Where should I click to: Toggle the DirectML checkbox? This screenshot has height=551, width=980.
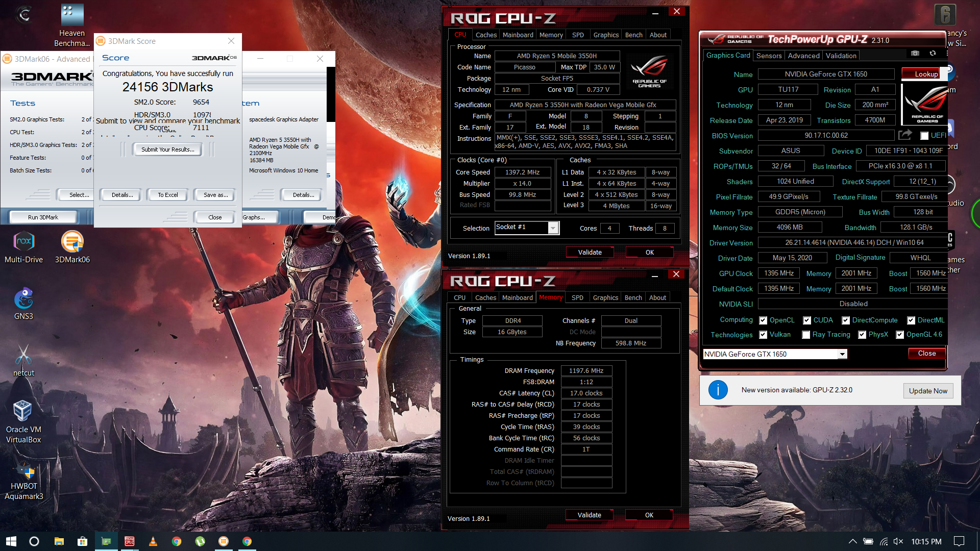[911, 320]
